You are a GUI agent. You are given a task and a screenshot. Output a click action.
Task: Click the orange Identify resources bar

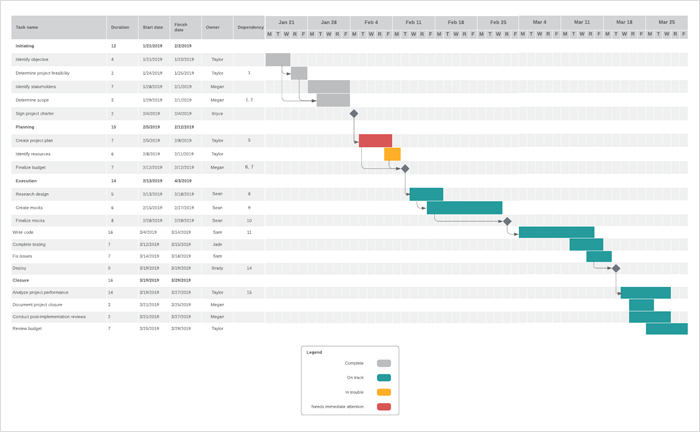392,154
